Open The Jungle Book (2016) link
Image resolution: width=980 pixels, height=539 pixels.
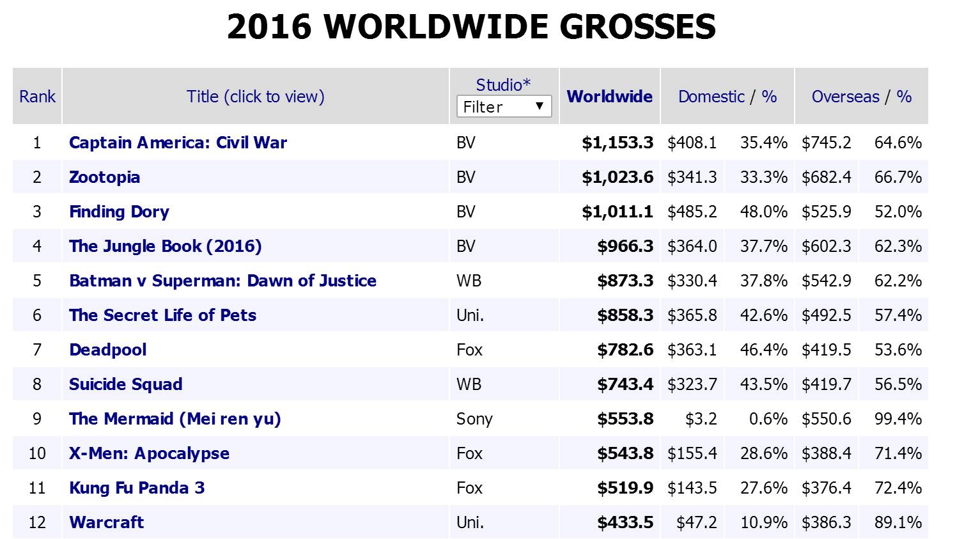pyautogui.click(x=165, y=246)
